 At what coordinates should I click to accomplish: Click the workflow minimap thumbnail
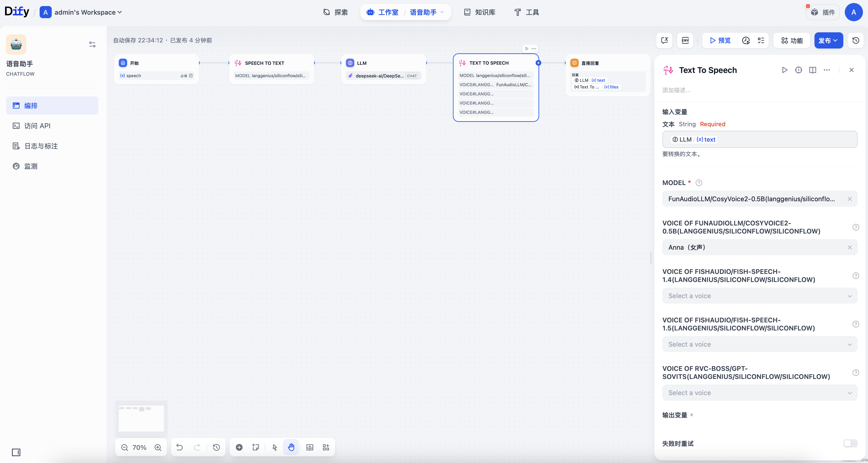pyautogui.click(x=141, y=418)
